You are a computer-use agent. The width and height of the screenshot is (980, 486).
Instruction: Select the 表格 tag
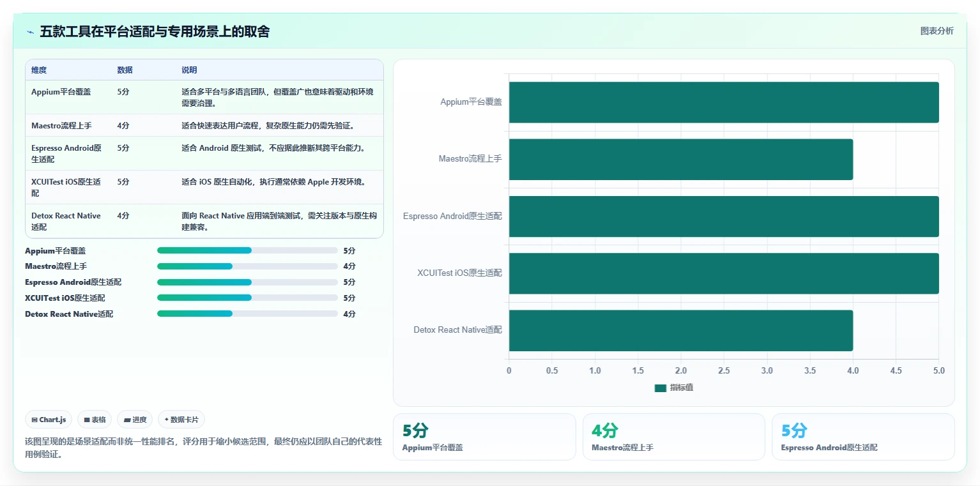95,420
